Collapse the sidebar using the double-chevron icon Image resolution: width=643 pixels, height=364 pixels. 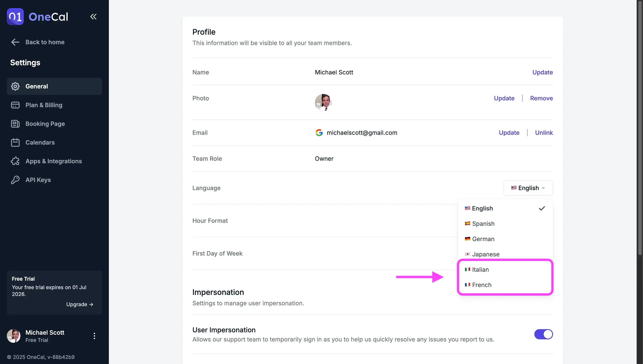coord(93,17)
